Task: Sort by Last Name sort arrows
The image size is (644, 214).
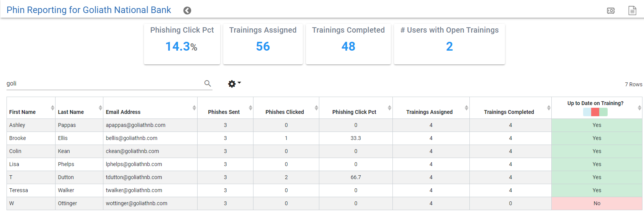Action: click(x=100, y=108)
